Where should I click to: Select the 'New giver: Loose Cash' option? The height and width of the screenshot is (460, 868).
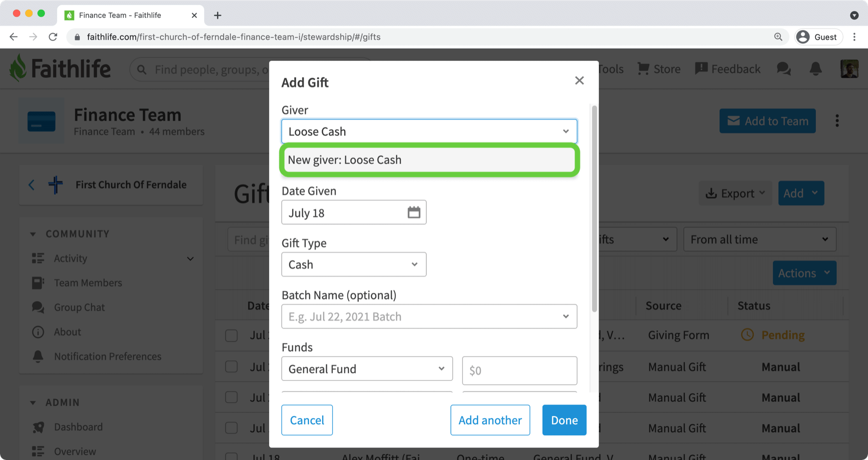[x=429, y=160]
